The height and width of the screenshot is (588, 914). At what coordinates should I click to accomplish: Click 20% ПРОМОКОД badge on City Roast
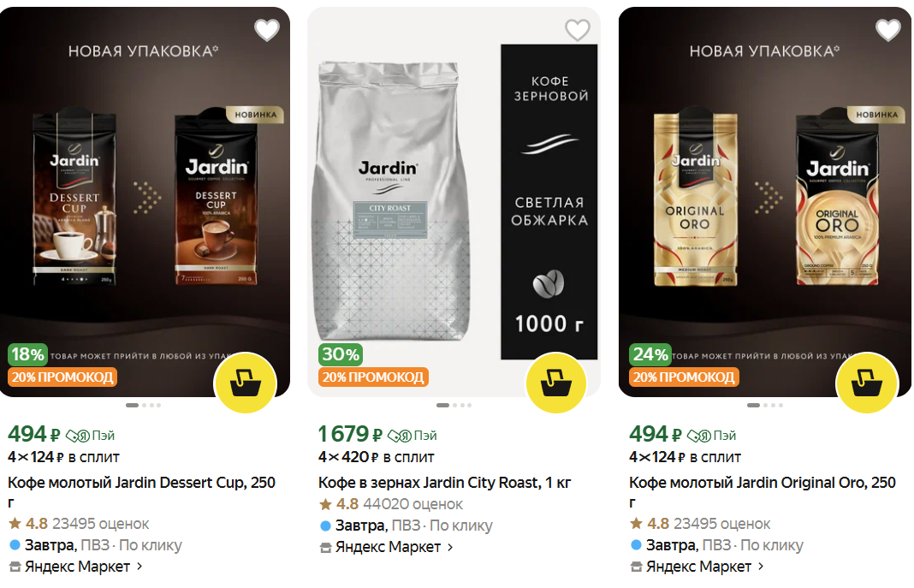(374, 377)
